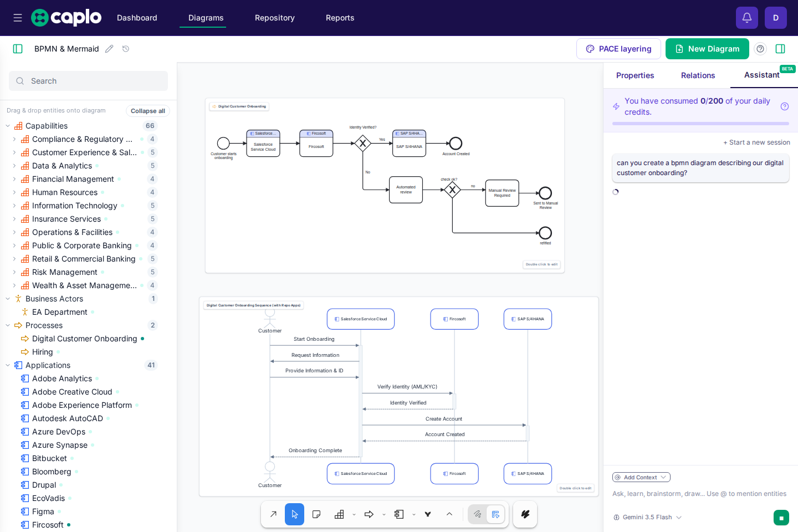Click the AI scribble action button
This screenshot has width=798, height=532.
(525, 514)
